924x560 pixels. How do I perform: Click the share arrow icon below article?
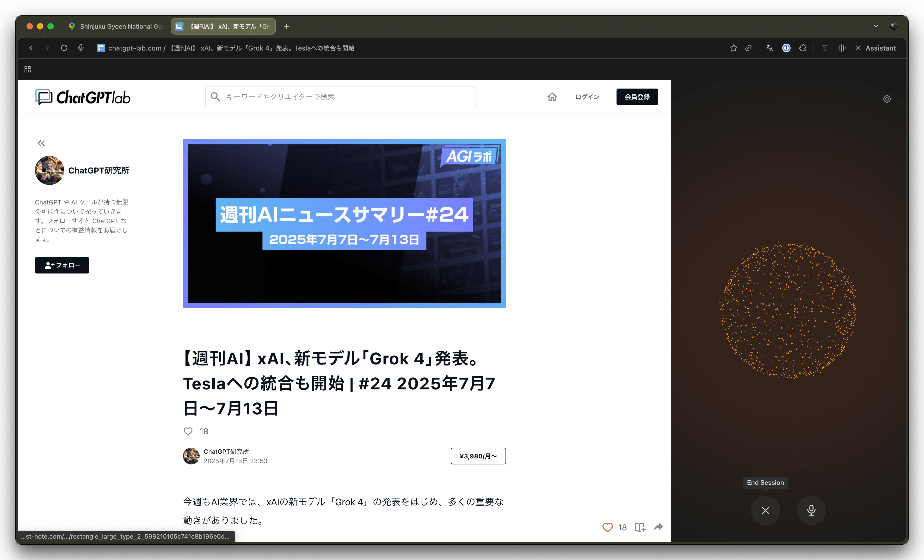[x=658, y=527]
